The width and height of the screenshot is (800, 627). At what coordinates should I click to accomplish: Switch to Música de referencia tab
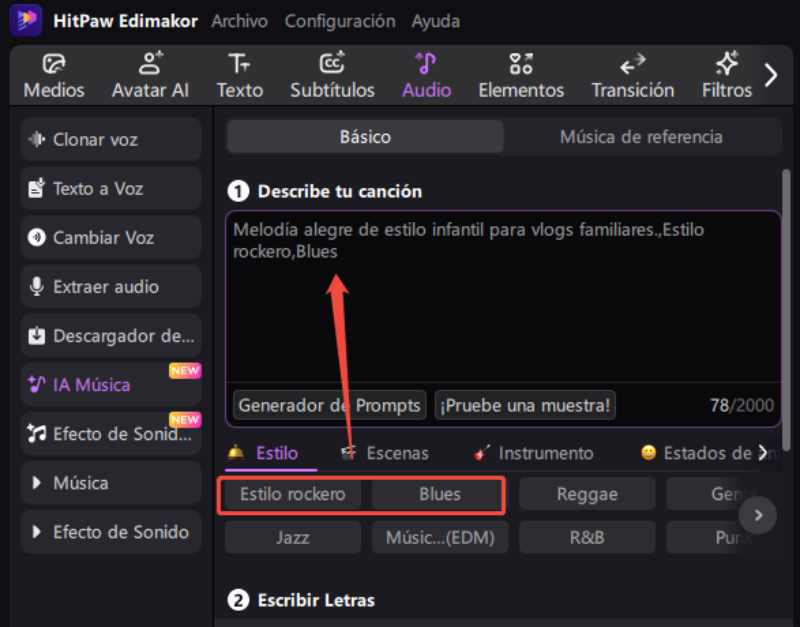point(641,137)
